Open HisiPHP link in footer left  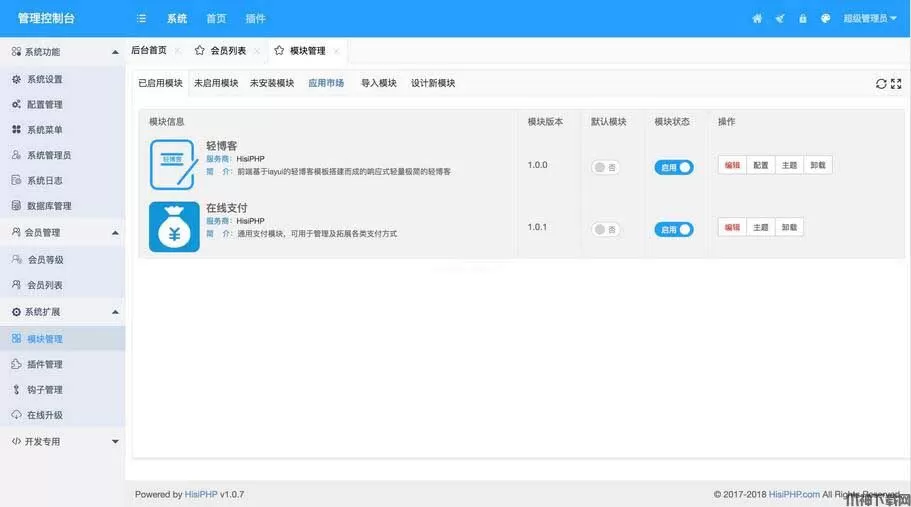click(x=201, y=494)
